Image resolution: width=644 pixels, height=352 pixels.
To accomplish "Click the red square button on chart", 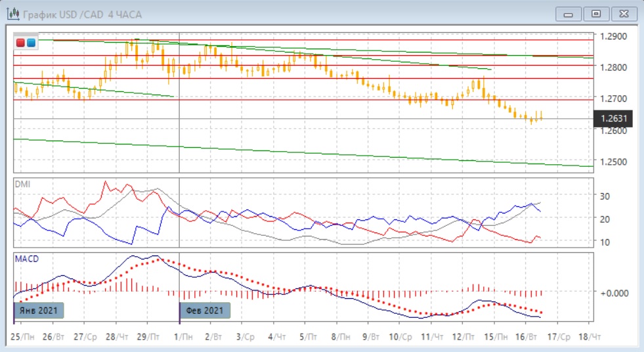I will click(x=21, y=43).
